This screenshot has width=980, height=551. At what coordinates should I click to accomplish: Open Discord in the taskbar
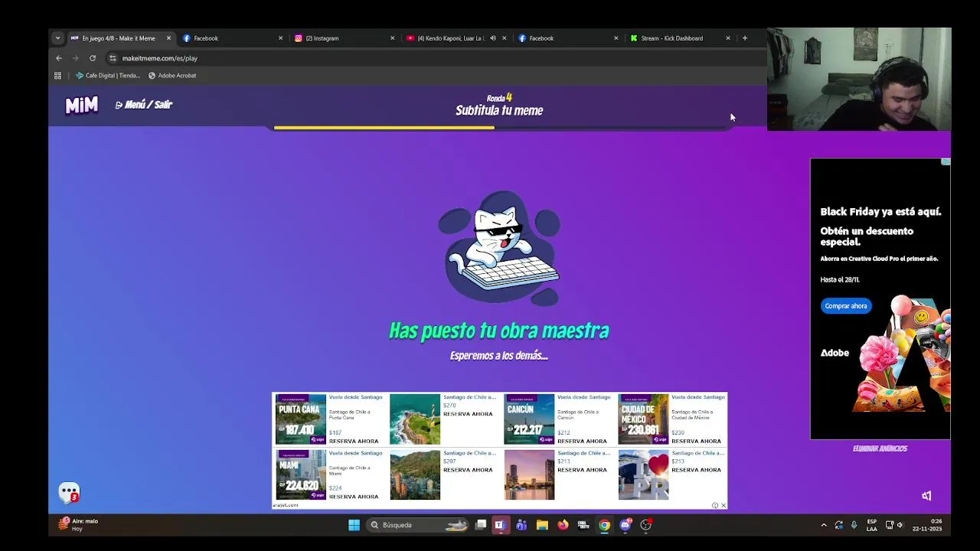pyautogui.click(x=625, y=525)
